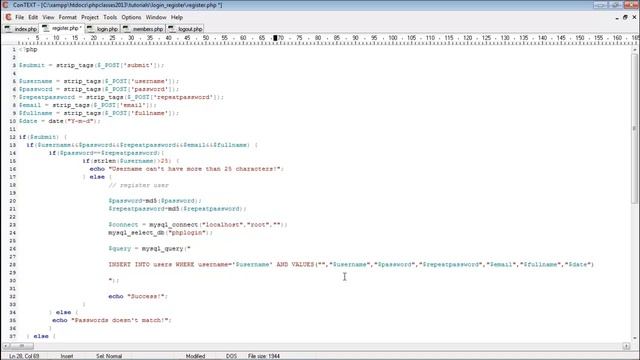Image resolution: width=640 pixels, height=360 pixels.
Task: Restore the inner document window
Action: point(625,18)
